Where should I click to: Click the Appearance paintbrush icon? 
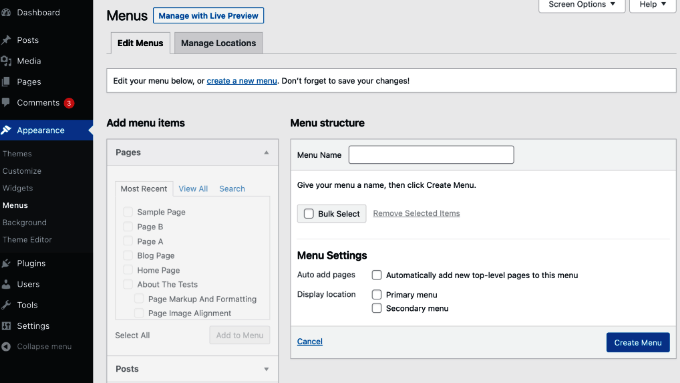coord(6,130)
